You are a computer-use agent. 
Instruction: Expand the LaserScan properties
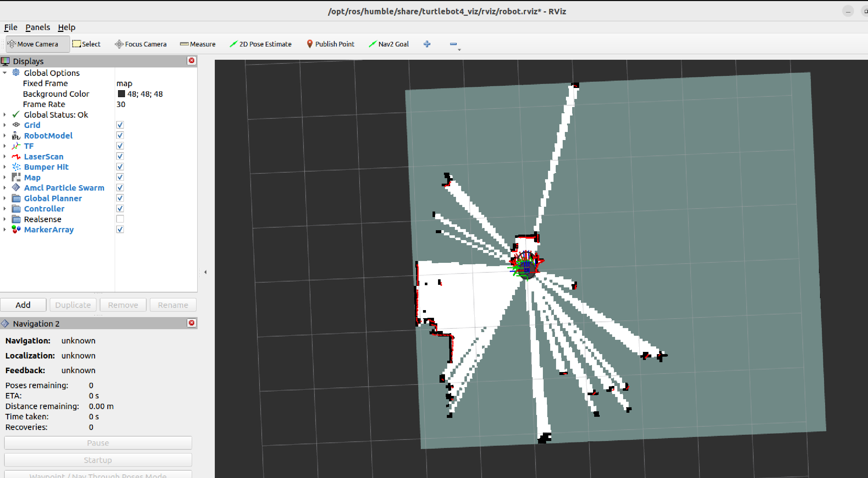[5, 157]
